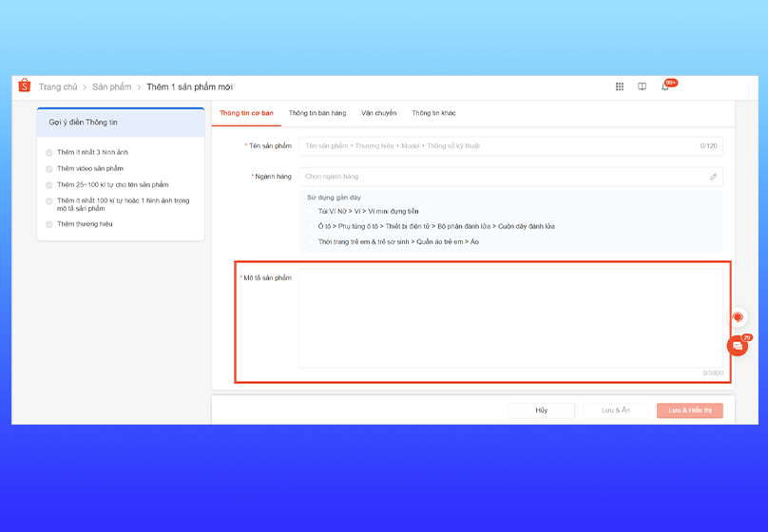
Task: Open notifications bell with 99+ badge
Action: click(x=666, y=86)
